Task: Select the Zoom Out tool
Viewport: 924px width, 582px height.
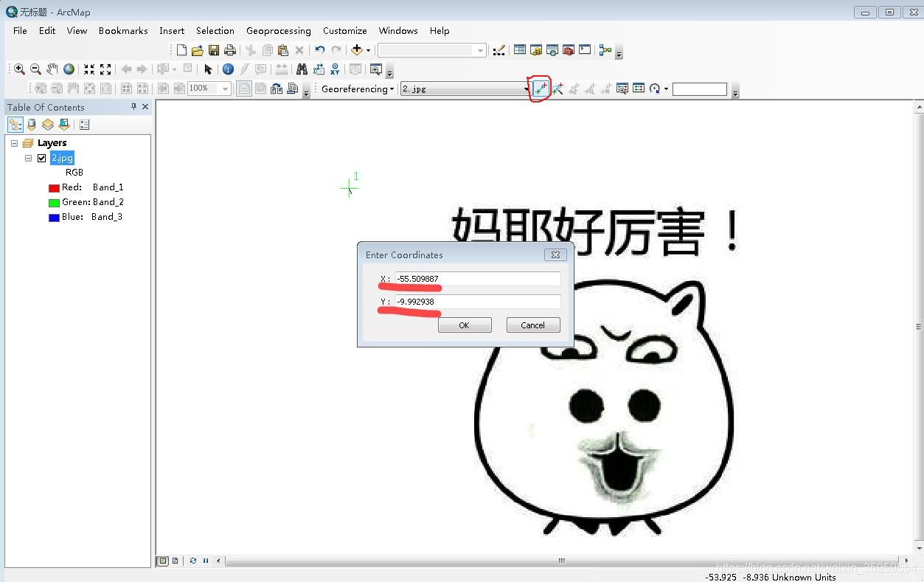Action: 35,69
